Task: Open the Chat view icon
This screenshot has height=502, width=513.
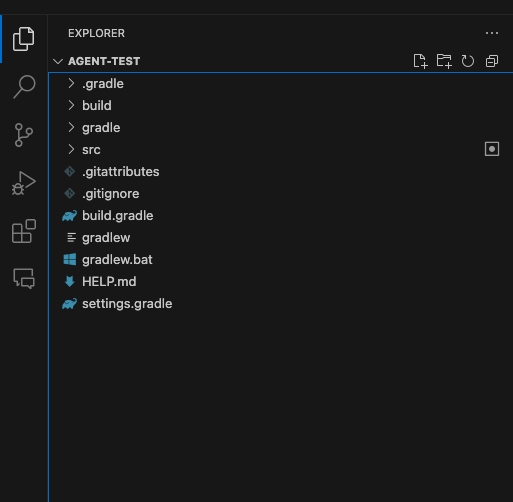Action: point(24,278)
